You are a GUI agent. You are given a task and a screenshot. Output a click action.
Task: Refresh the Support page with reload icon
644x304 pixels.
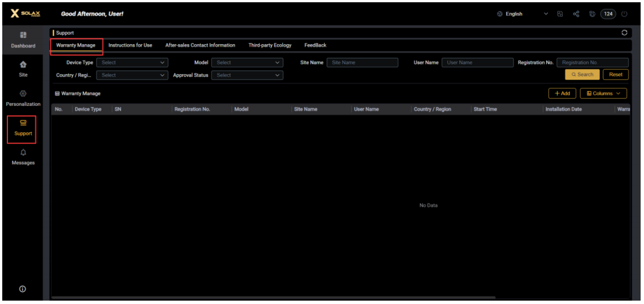pos(624,33)
